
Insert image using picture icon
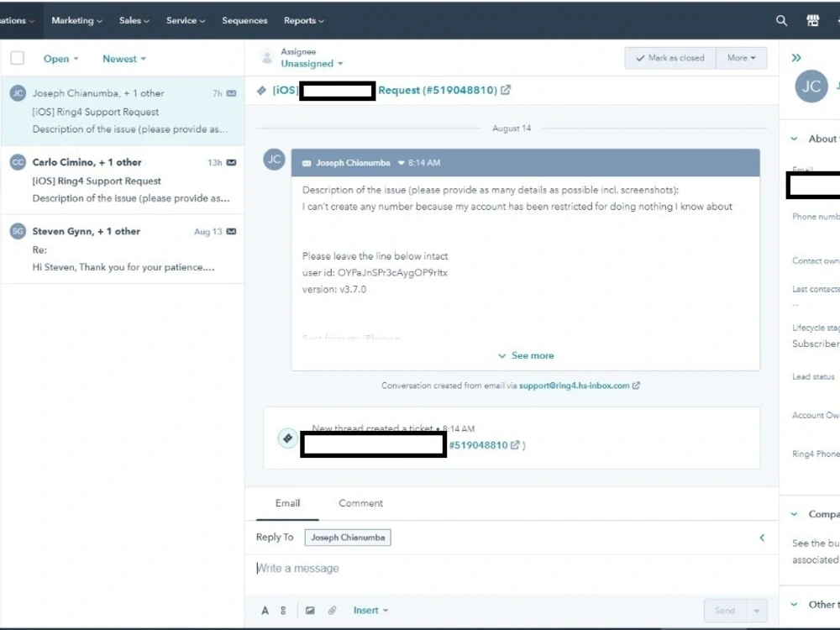coord(310,610)
